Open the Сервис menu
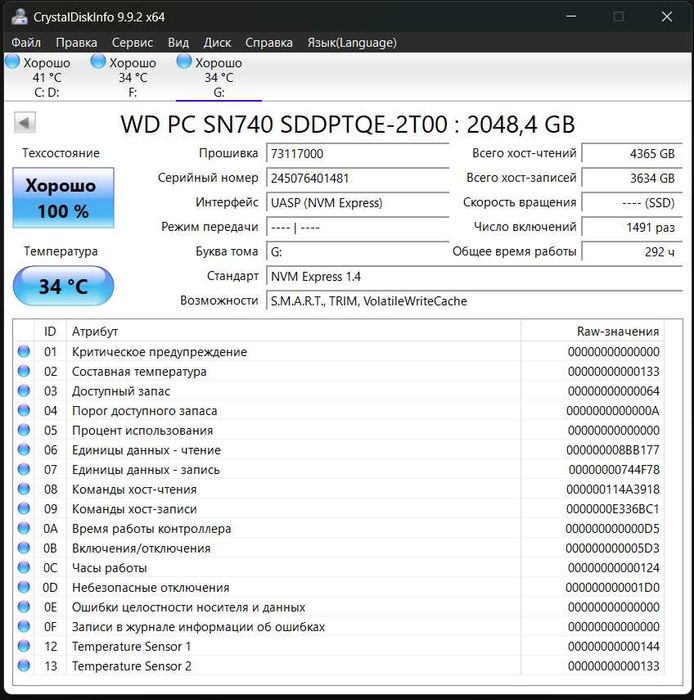This screenshot has height=700, width=694. [132, 42]
